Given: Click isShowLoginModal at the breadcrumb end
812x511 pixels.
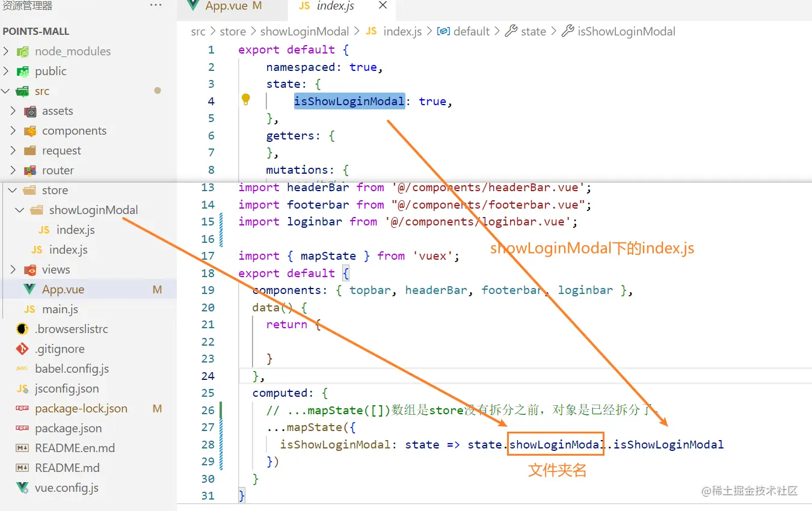Looking at the screenshot, I should click(x=619, y=32).
